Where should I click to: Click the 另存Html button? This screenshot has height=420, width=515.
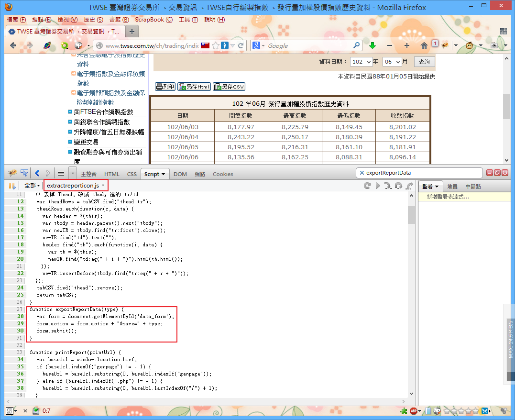194,87
